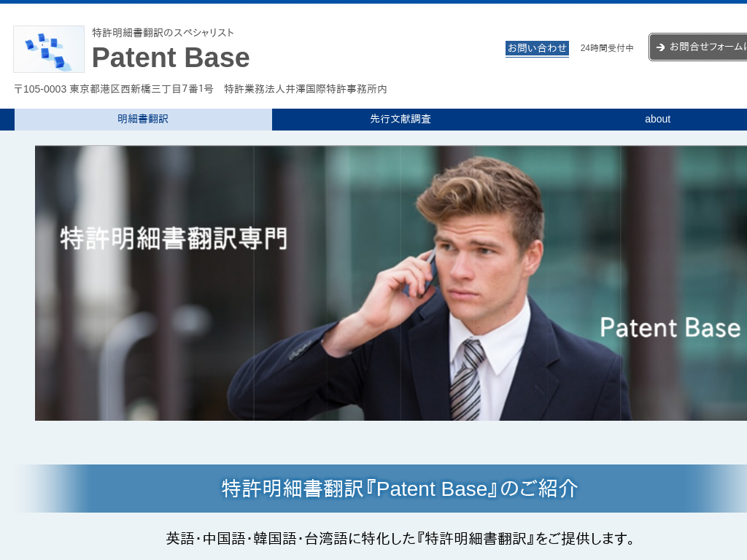
Task: Open the お問合せフォーム button
Action: (x=698, y=47)
